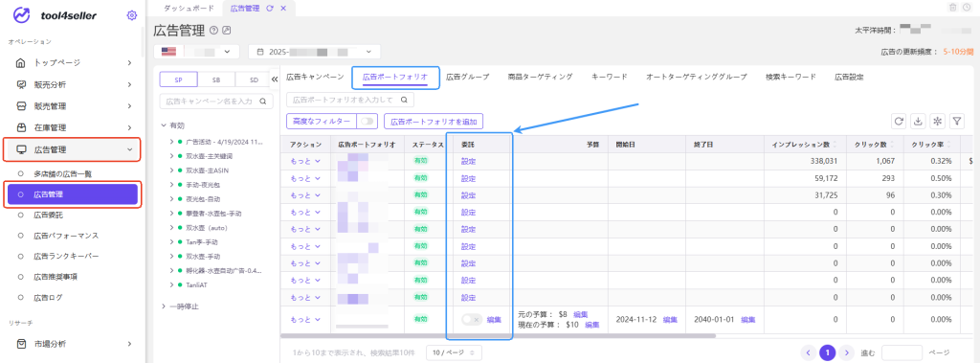Open the settings gear beside tool4seller logo
This screenshot has width=980, height=363.
[131, 15]
